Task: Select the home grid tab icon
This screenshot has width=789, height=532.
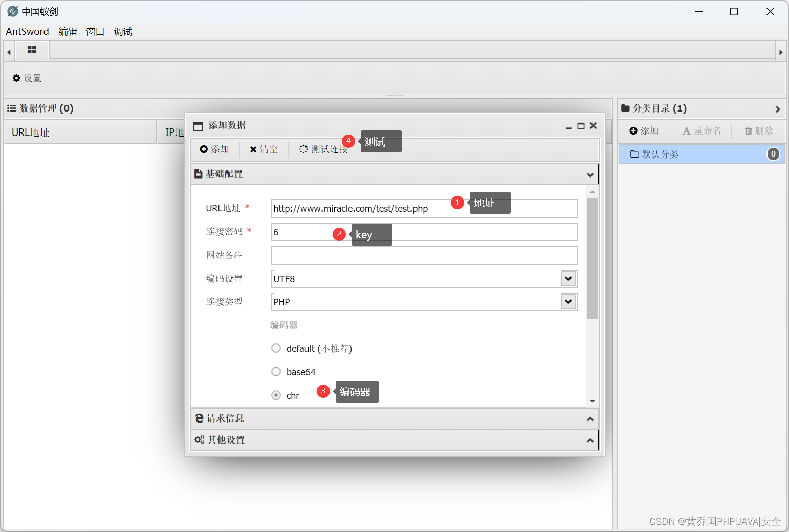Action: (32, 50)
